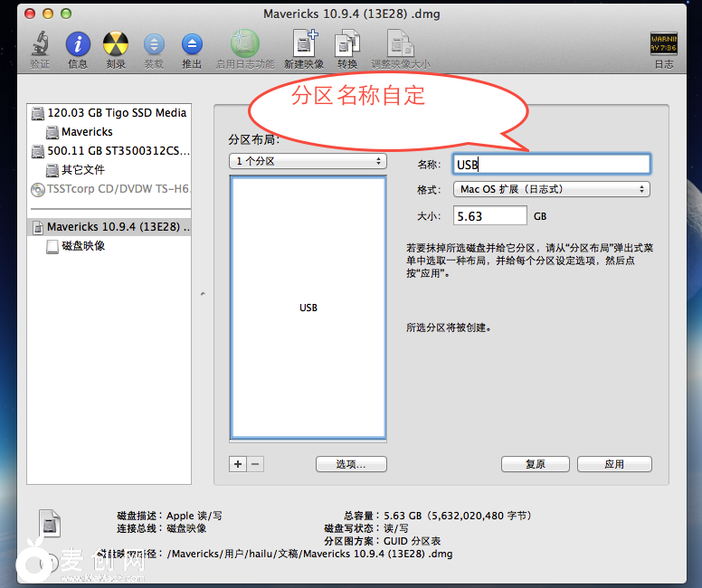Click the Options (选项...) button
The width and height of the screenshot is (702, 588).
click(351, 464)
